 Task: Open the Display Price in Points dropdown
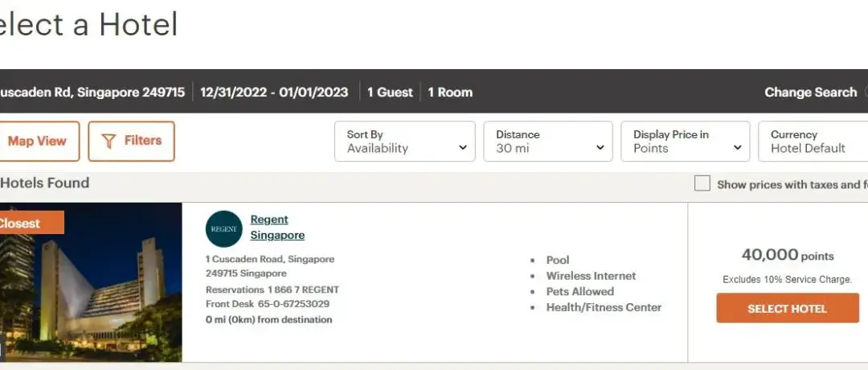(686, 142)
